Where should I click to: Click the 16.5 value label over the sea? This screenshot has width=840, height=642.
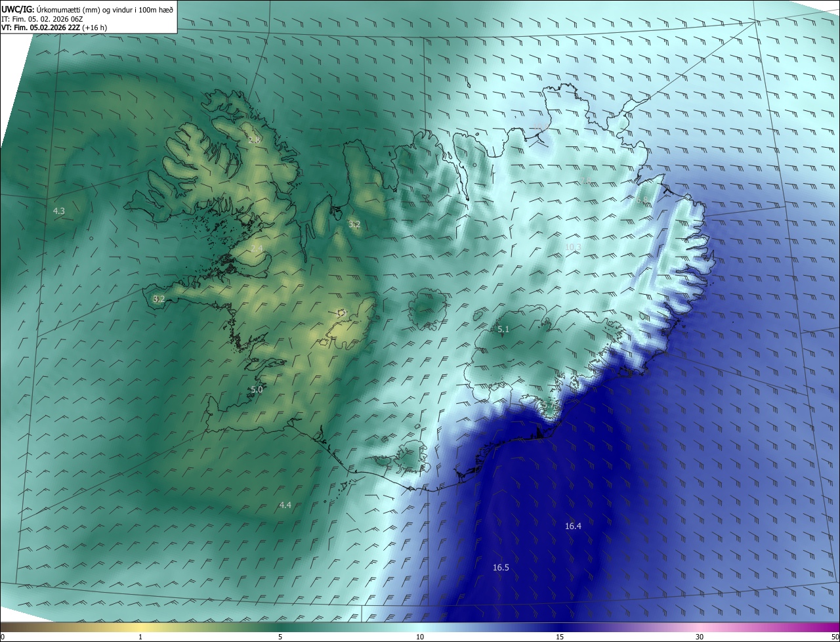[501, 567]
